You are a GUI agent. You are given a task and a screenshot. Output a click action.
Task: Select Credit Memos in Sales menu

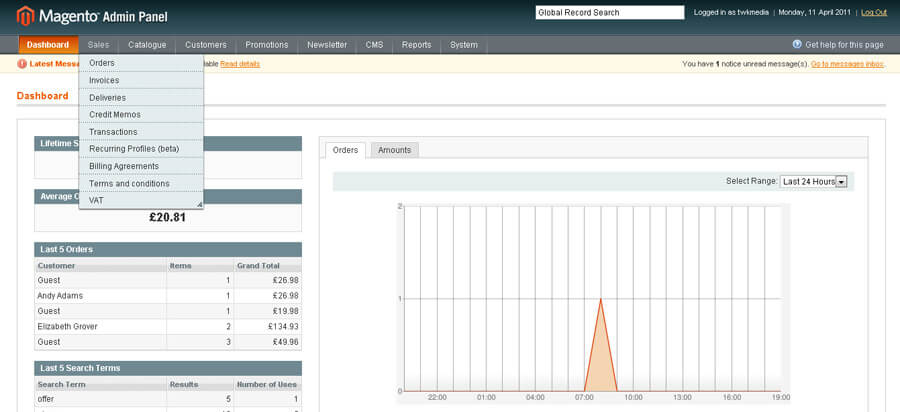[141, 115]
